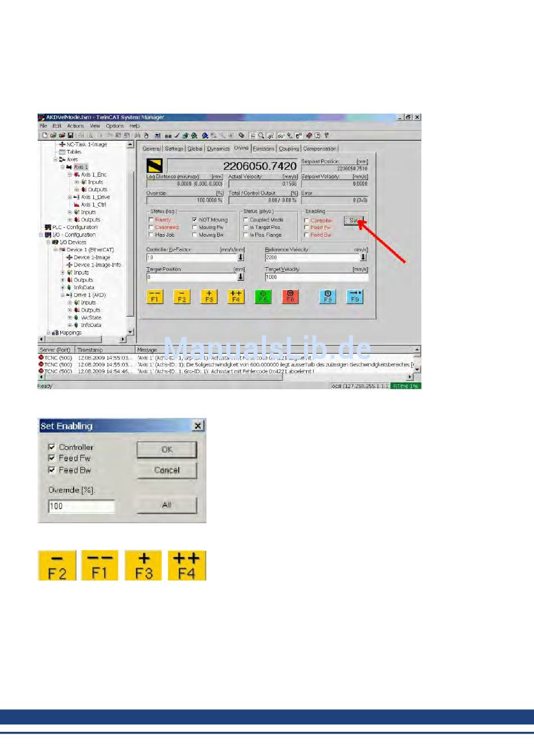This screenshot has height=756, width=534.
Task: Collapse the Device 1 (EtherCAT) tree node
Action: 56,250
